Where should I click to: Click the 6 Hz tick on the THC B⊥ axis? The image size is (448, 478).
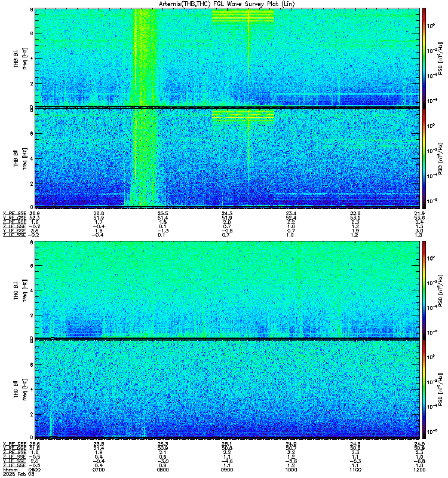(x=32, y=265)
